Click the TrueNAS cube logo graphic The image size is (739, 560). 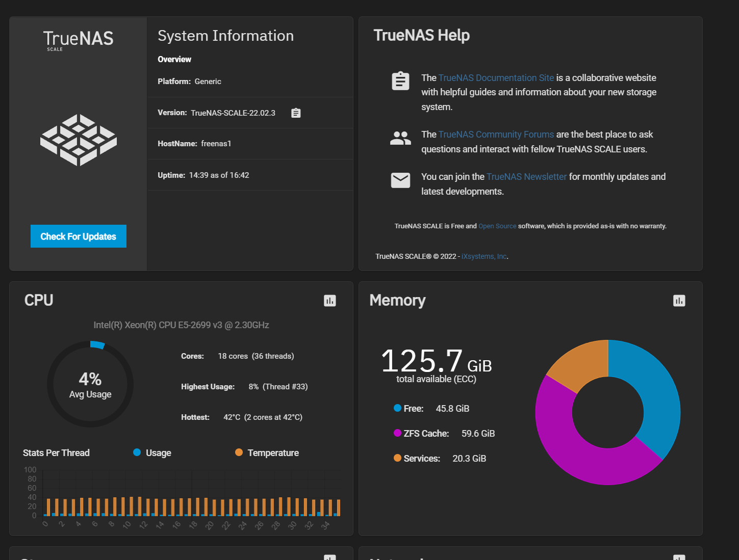pyautogui.click(x=79, y=140)
